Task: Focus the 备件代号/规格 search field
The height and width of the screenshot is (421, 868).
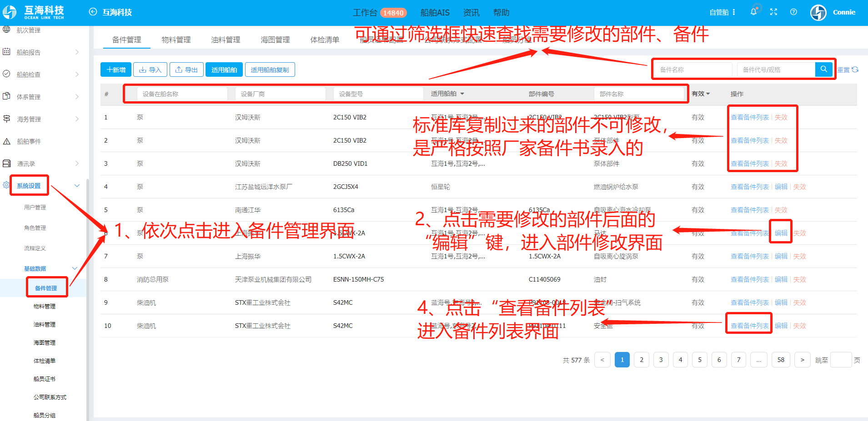Action: (x=776, y=69)
